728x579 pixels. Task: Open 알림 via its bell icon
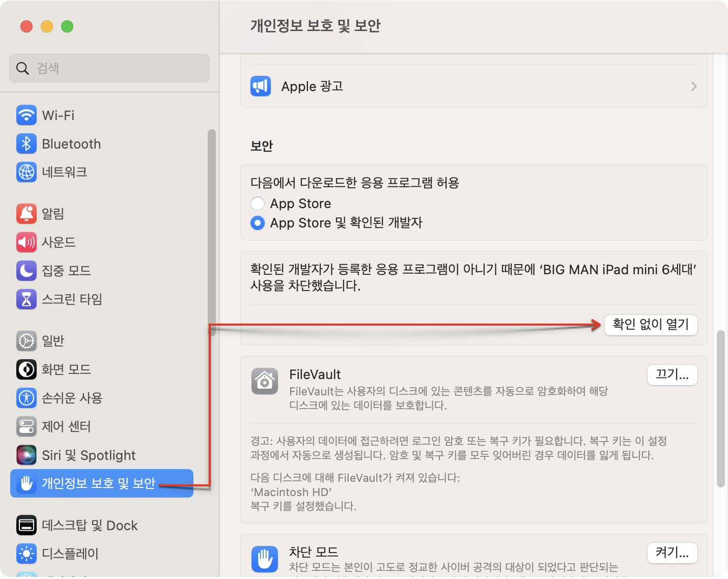click(26, 214)
